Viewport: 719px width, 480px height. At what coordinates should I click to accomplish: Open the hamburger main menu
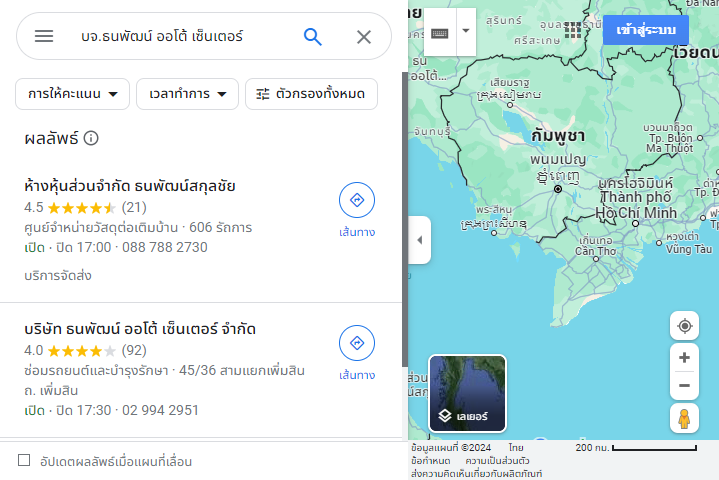coord(44,36)
